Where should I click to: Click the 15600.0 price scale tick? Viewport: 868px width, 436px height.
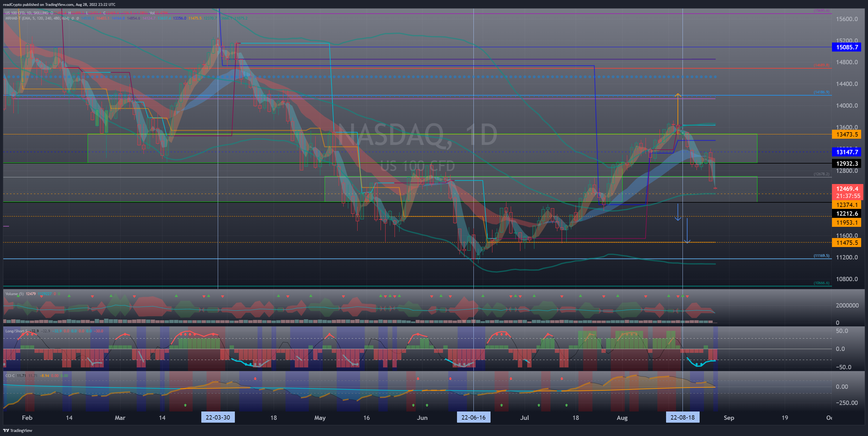coord(847,19)
